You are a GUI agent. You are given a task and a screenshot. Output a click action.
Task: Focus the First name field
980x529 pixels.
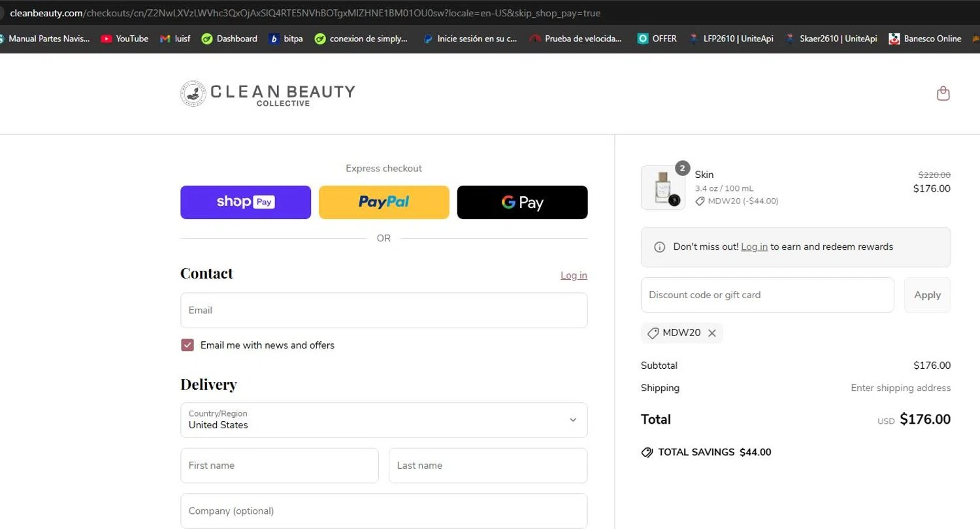pos(280,466)
